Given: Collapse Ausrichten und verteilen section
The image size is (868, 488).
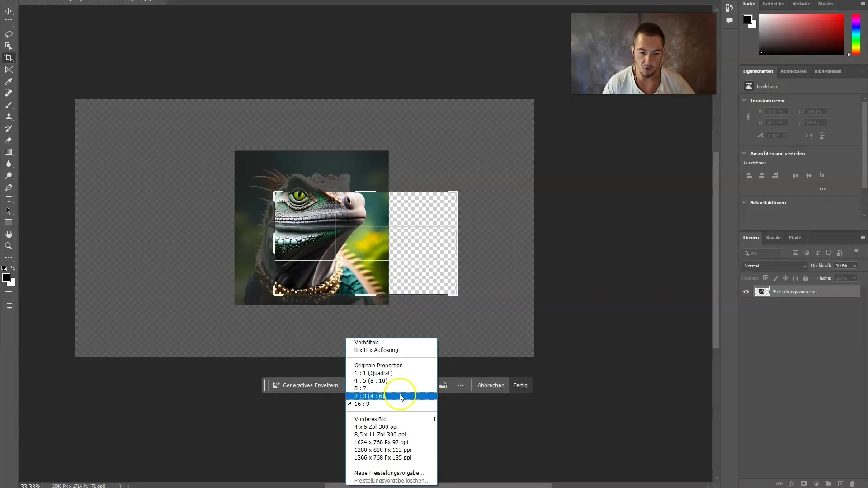Looking at the screenshot, I should [x=745, y=153].
